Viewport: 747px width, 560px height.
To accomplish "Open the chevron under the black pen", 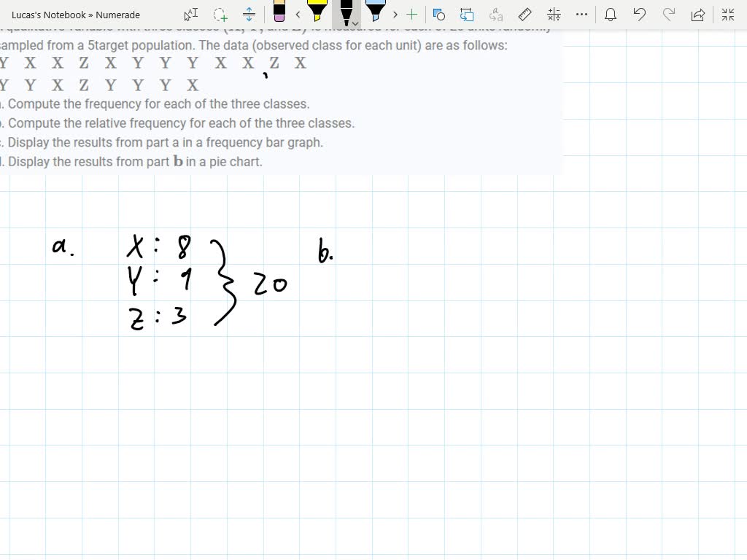I will [x=355, y=22].
